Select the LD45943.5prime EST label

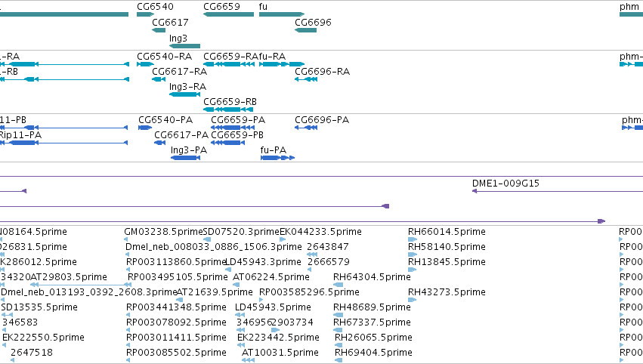pyautogui.click(x=273, y=307)
